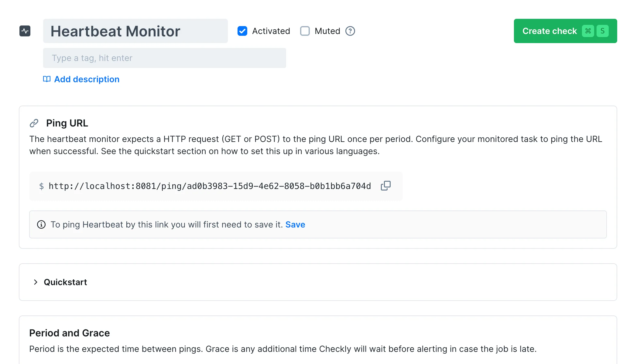Copy the ping URL with the copy icon
Viewport: 633px width, 364px height.
click(386, 186)
